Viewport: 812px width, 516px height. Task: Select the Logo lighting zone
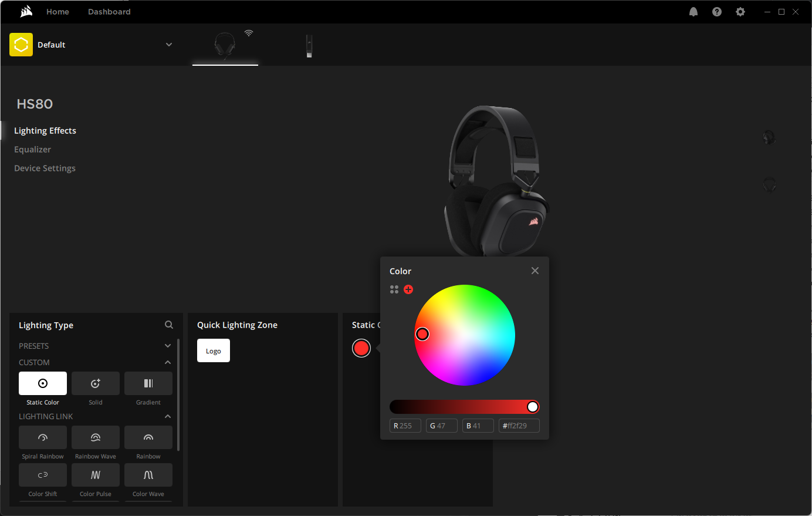(214, 350)
